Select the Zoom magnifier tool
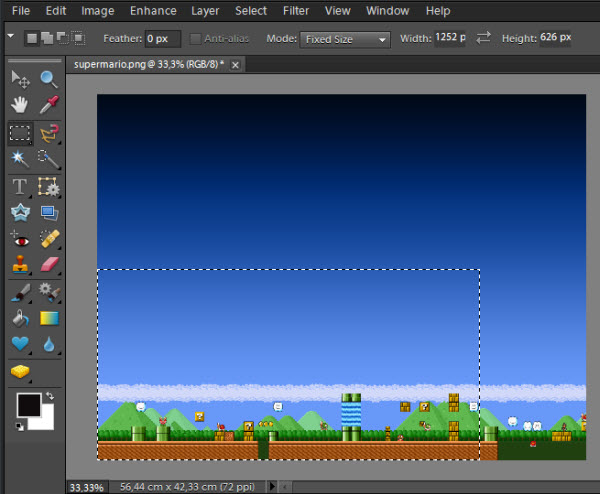The height and width of the screenshot is (494, 600). tap(49, 80)
